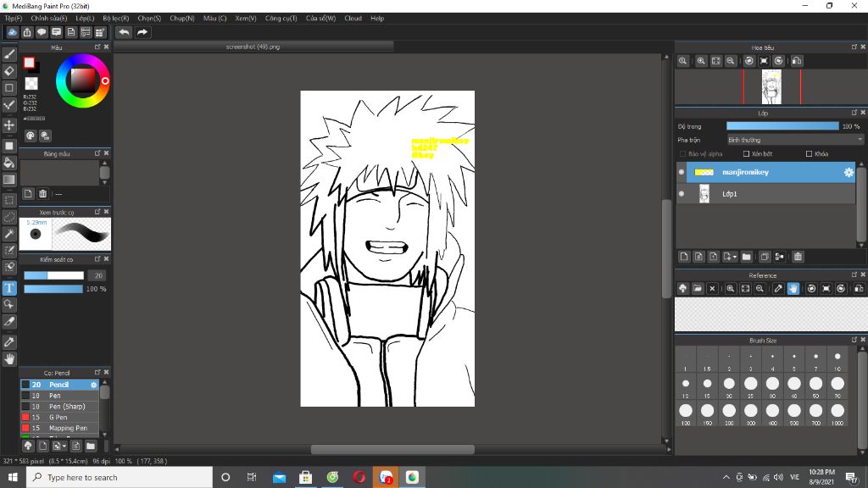The height and width of the screenshot is (488, 868).
Task: Select the Mapping Pen brush
Action: point(60,428)
